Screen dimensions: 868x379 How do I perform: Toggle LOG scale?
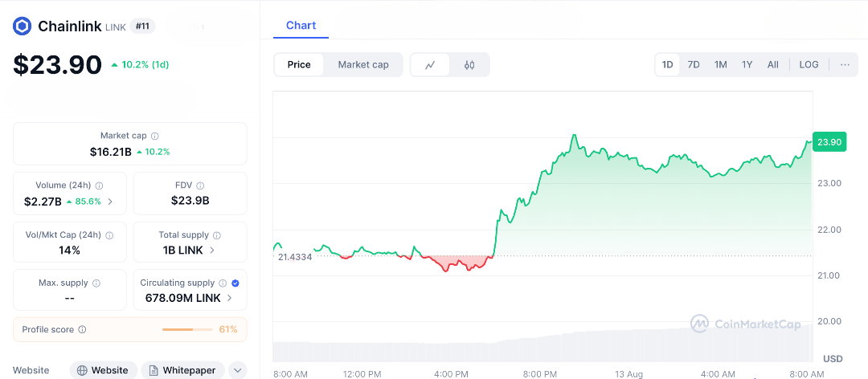click(x=809, y=65)
